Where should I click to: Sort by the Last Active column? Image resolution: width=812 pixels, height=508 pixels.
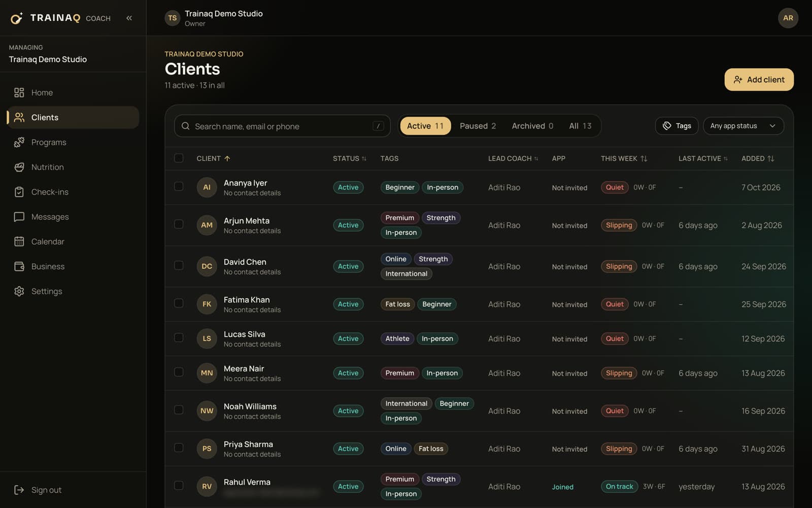coord(703,158)
